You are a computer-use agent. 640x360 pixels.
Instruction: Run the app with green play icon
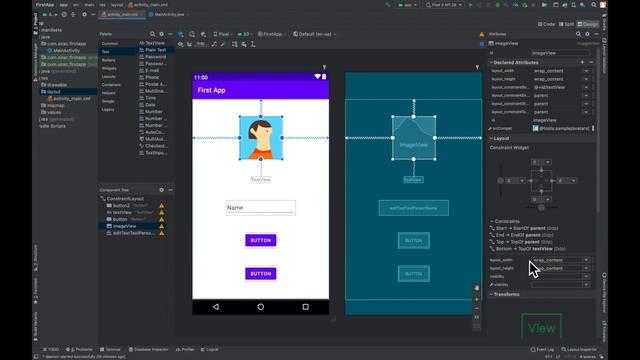[470, 5]
